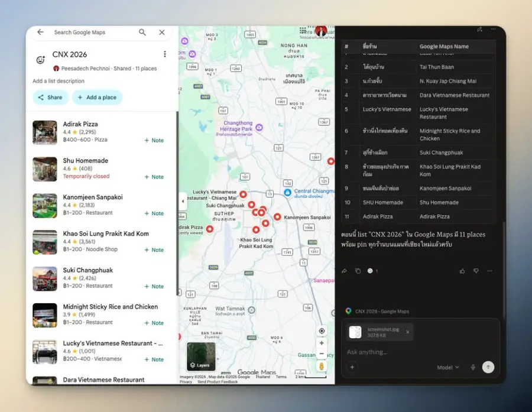Select the Suki Changphuak table cell
This screenshot has width=532, height=412.
(441, 153)
